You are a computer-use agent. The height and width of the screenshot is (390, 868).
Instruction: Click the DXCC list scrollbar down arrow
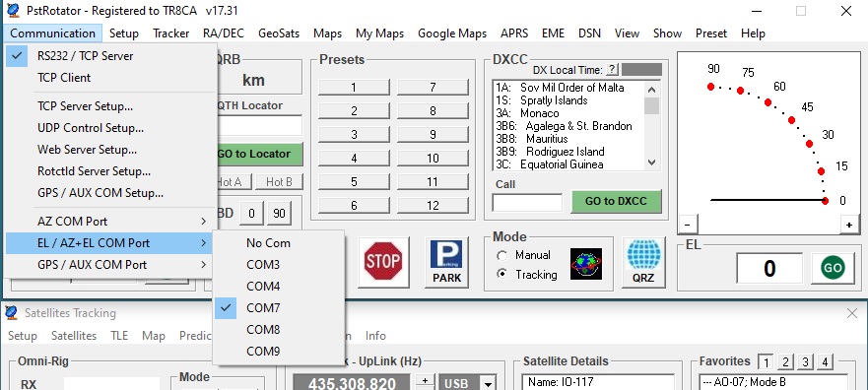[651, 162]
